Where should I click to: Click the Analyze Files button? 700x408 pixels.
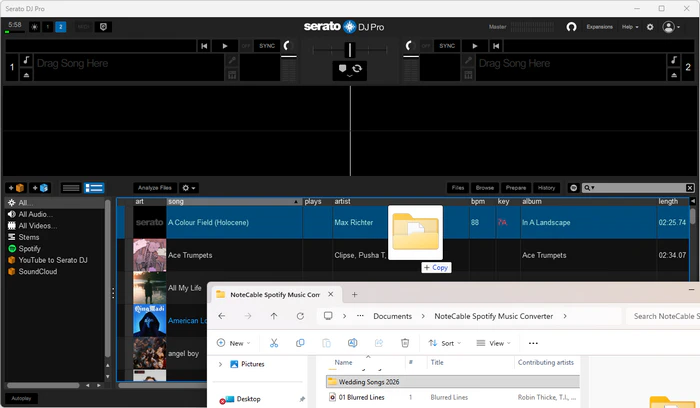tap(155, 188)
